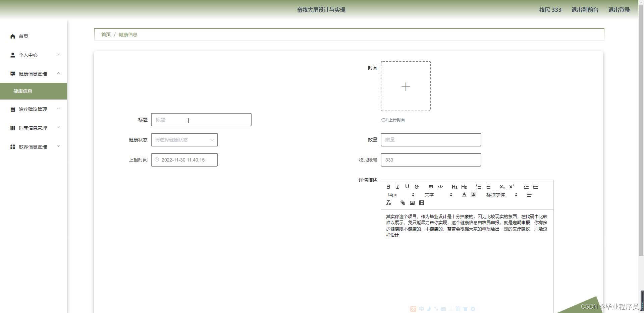The height and width of the screenshot is (313, 644).
Task: Select the 健康信息 submenu item
Action: [34, 91]
